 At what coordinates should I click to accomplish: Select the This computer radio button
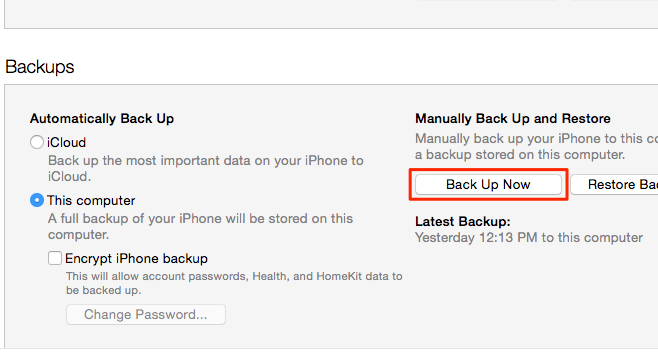click(37, 200)
